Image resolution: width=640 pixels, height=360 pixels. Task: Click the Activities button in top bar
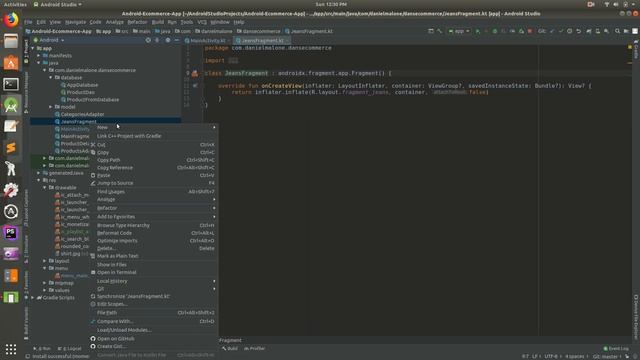coord(15,4)
